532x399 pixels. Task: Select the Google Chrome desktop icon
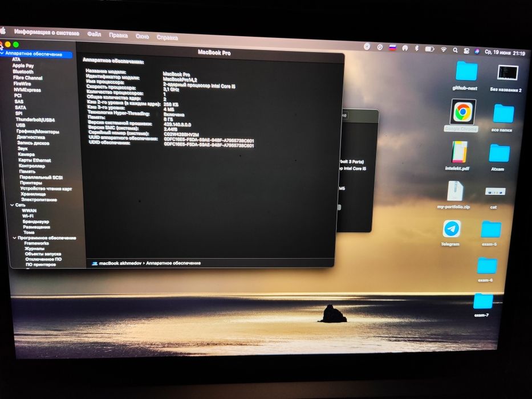click(x=463, y=112)
